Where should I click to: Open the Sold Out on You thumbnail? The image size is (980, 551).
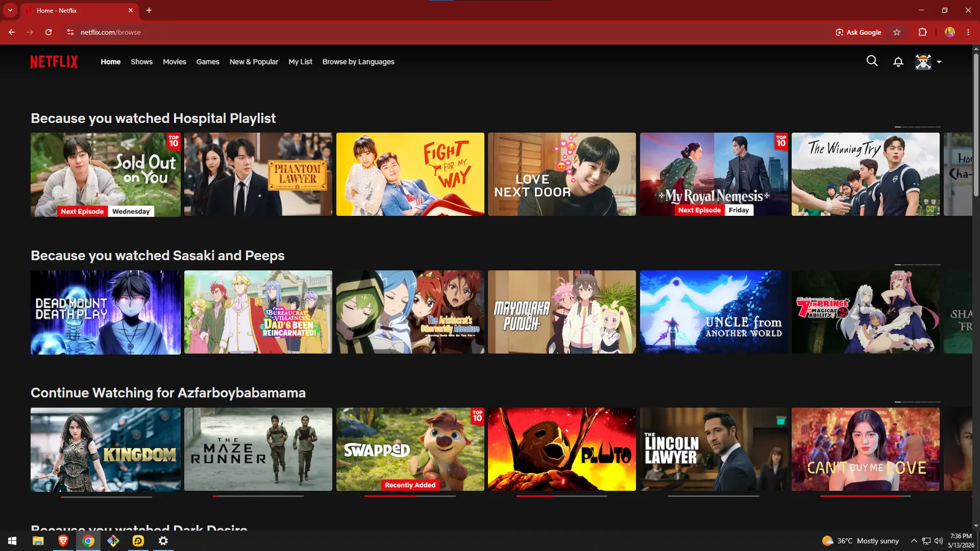coord(106,174)
